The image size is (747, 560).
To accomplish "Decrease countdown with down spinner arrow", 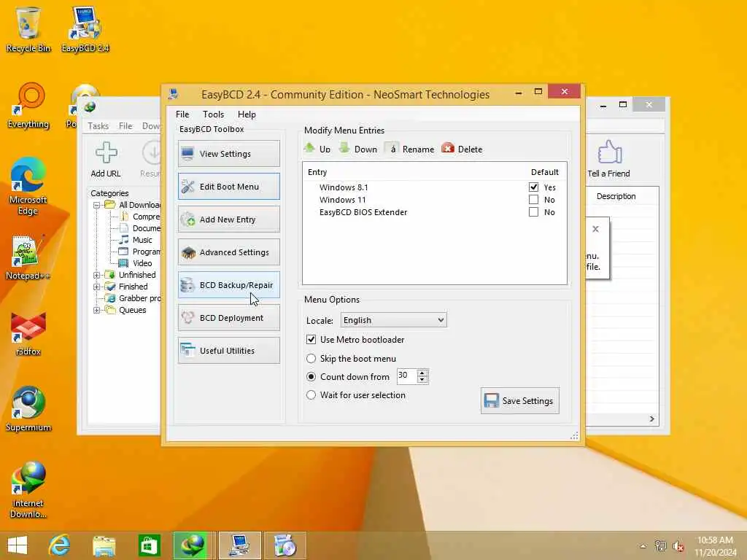I will pyautogui.click(x=422, y=379).
